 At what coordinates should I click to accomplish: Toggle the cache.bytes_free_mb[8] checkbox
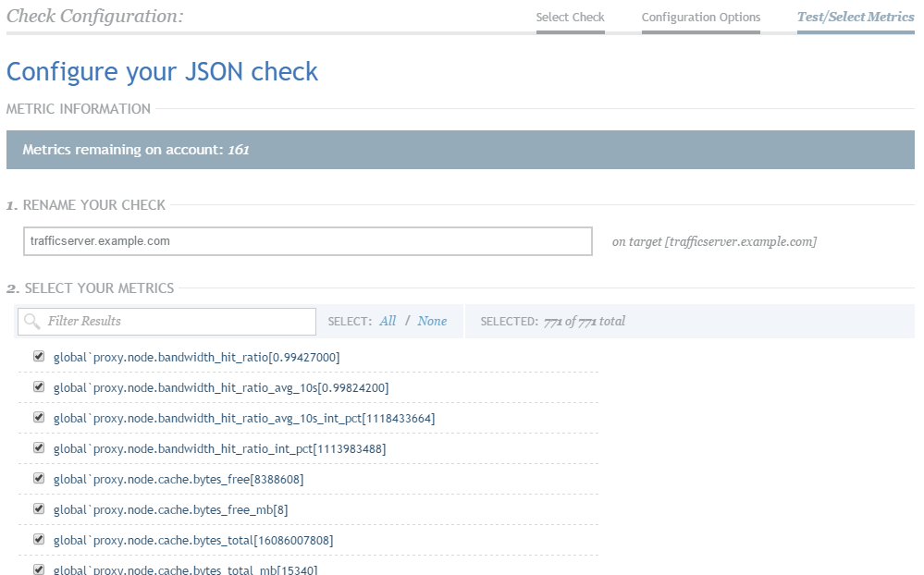39,508
